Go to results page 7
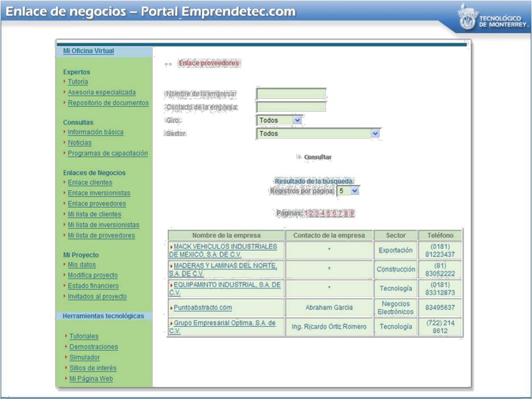The width and height of the screenshot is (532, 399). tap(340, 213)
